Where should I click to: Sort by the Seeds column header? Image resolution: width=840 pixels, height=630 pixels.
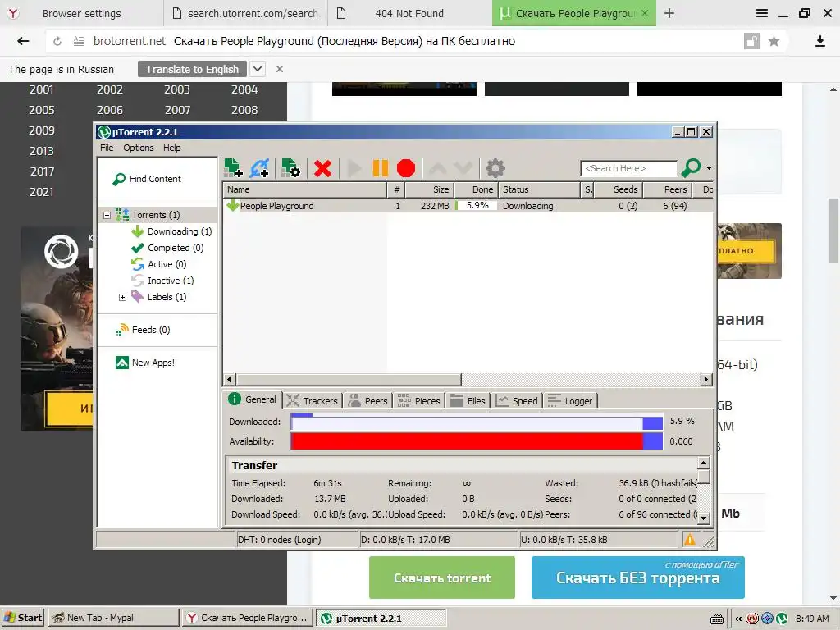point(619,189)
